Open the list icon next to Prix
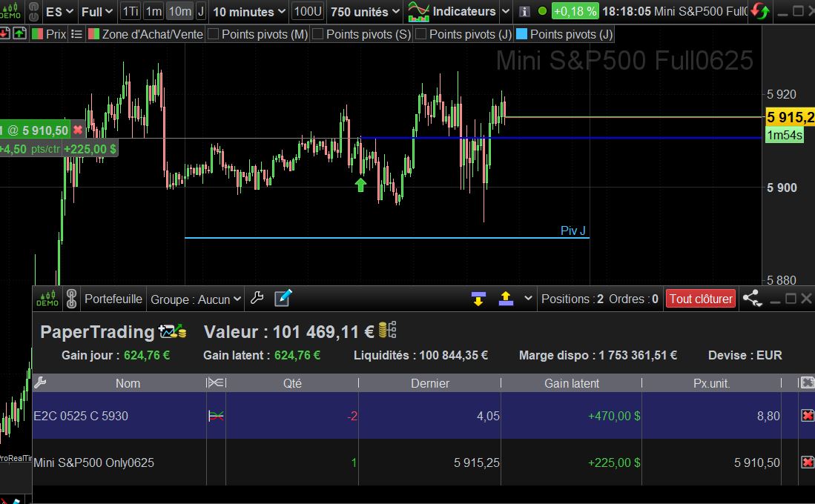This screenshot has width=815, height=504. point(76,34)
